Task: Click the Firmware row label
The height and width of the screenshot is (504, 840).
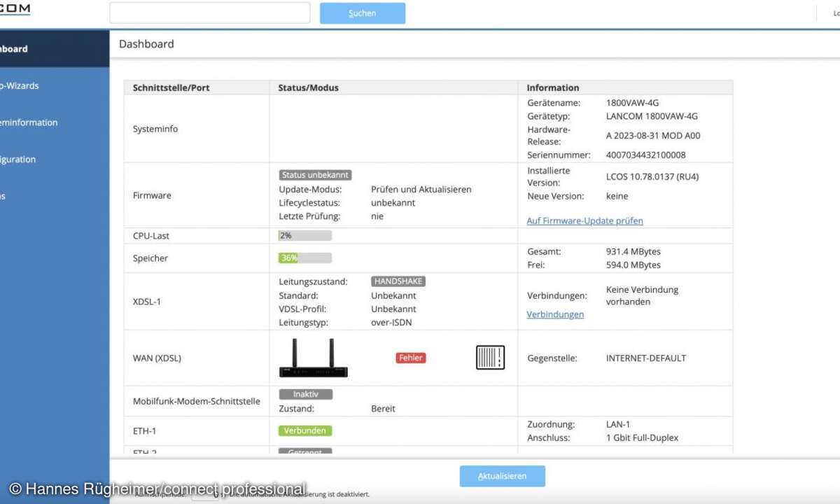Action: coord(152,195)
